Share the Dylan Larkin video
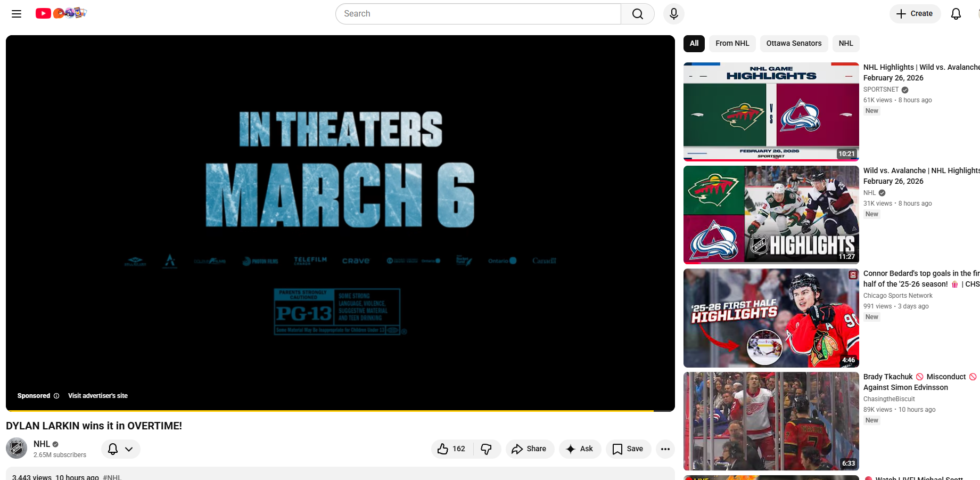The height and width of the screenshot is (480, 980). coord(530,449)
